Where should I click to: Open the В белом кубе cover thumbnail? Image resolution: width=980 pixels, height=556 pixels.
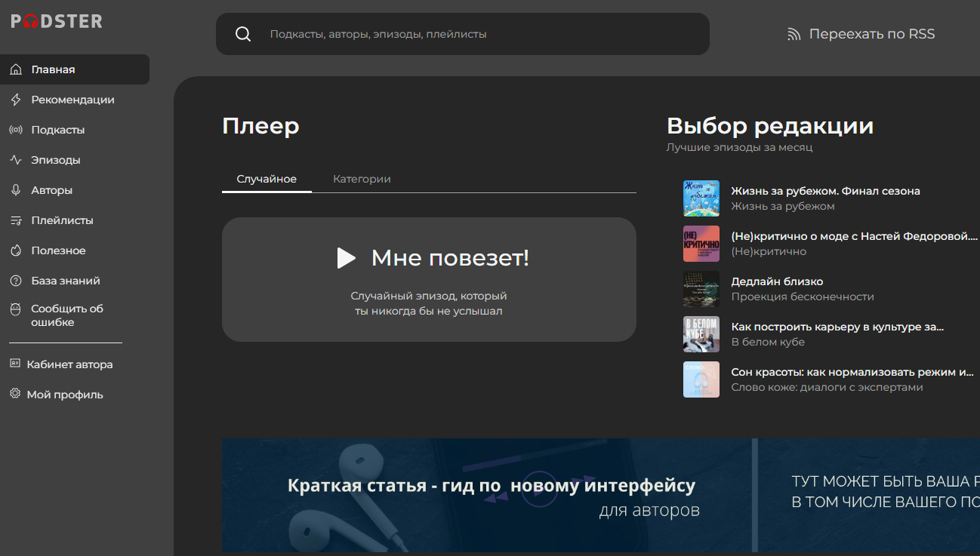(x=701, y=334)
